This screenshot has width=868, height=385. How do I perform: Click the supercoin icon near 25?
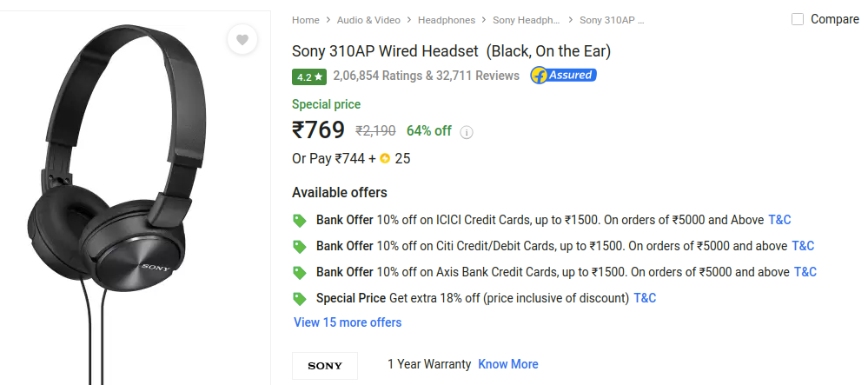tap(385, 158)
